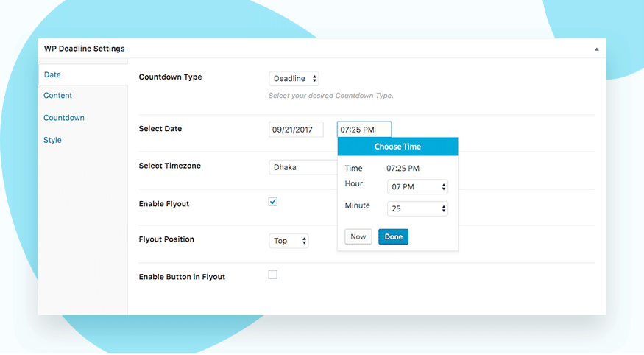Check Enable Button in Flyout
This screenshot has width=644, height=355.
point(273,275)
